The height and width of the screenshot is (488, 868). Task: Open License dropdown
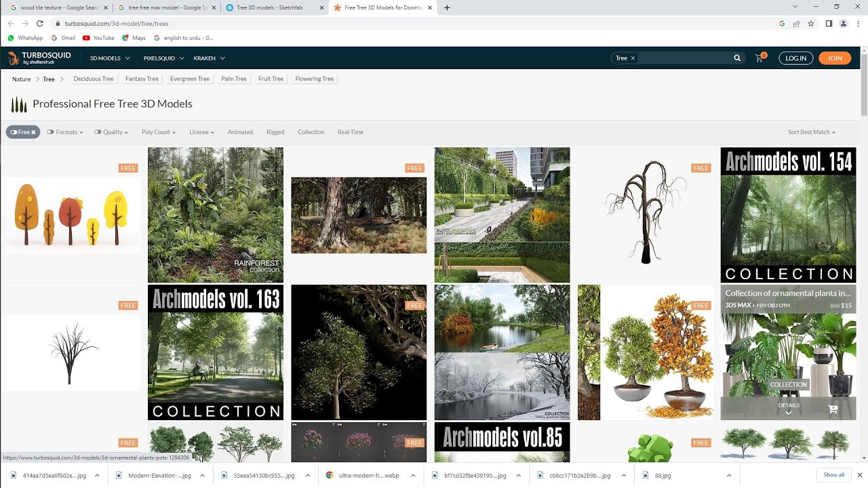[x=201, y=132]
